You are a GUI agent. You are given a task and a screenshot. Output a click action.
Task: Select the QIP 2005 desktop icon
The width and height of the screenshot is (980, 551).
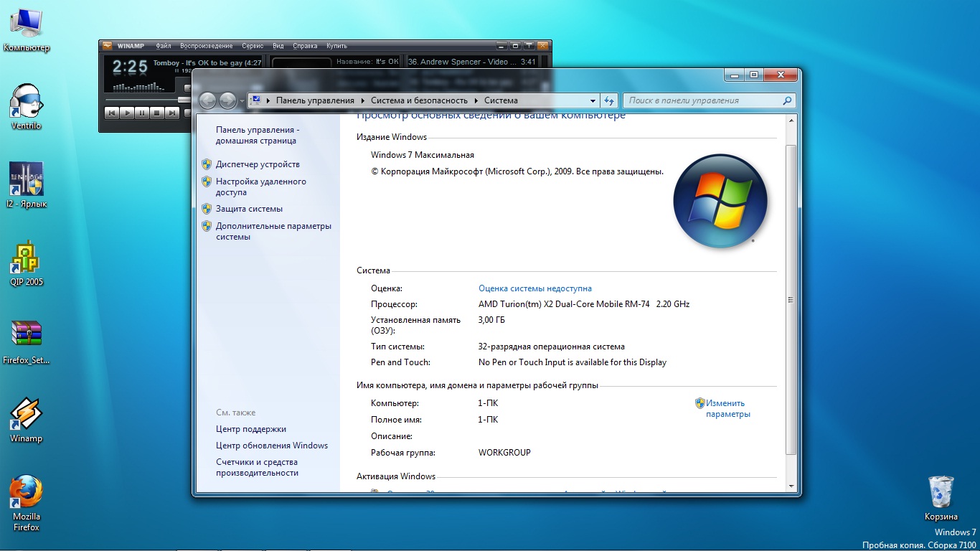click(27, 263)
